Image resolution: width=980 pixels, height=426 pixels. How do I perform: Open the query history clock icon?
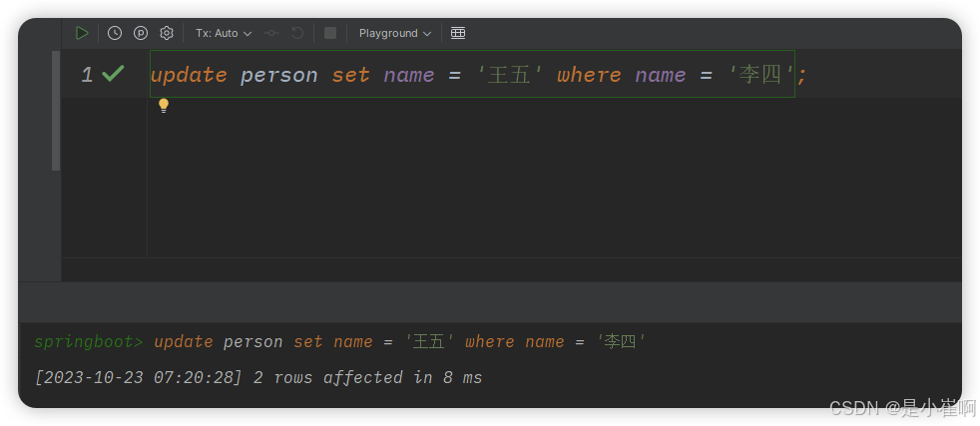click(115, 33)
